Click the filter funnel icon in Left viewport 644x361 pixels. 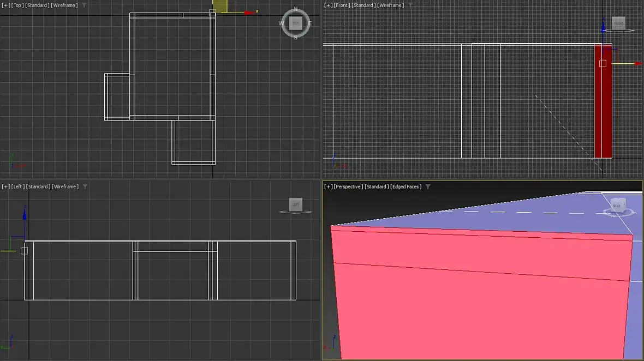click(x=85, y=186)
